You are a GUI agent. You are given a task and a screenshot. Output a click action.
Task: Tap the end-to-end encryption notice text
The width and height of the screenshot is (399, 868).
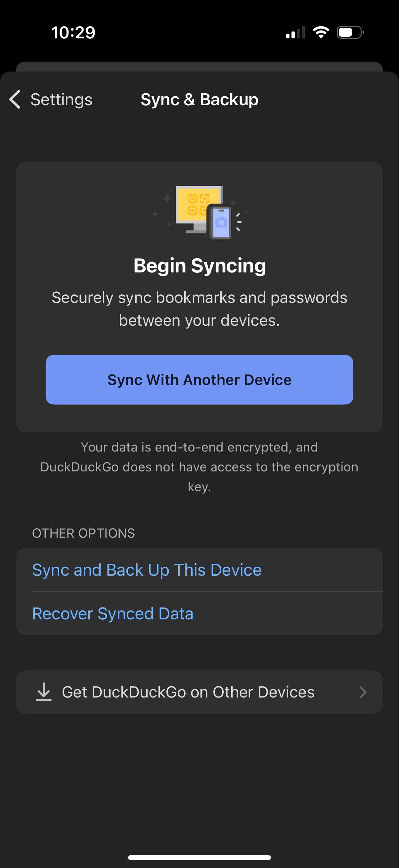(199, 467)
